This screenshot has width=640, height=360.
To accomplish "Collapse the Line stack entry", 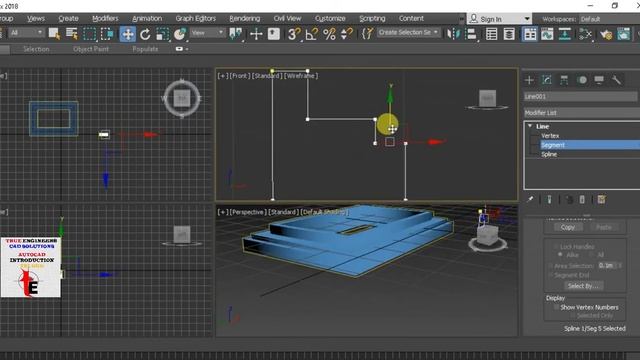I will (530, 126).
